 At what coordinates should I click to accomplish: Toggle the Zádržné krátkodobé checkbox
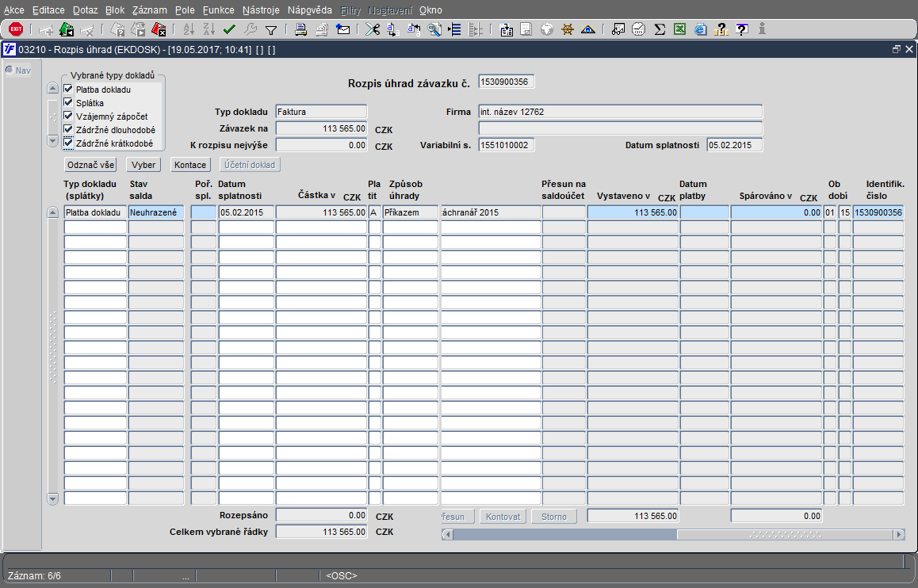[68, 143]
